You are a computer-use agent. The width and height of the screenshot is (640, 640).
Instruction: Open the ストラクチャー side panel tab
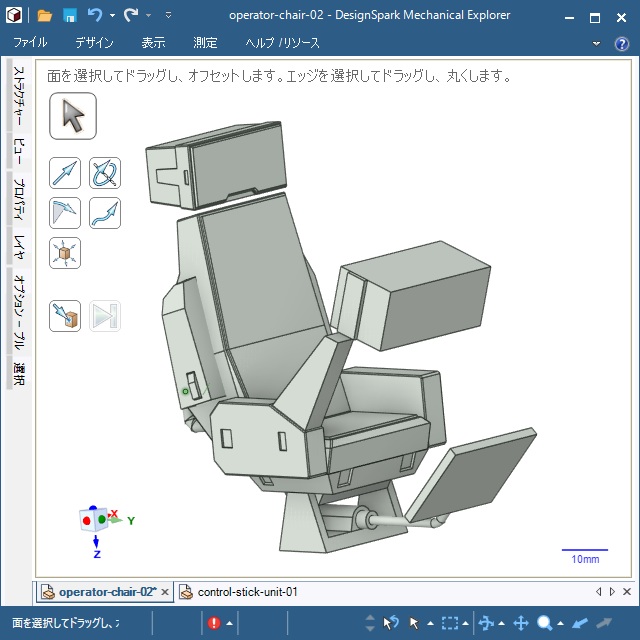point(19,96)
